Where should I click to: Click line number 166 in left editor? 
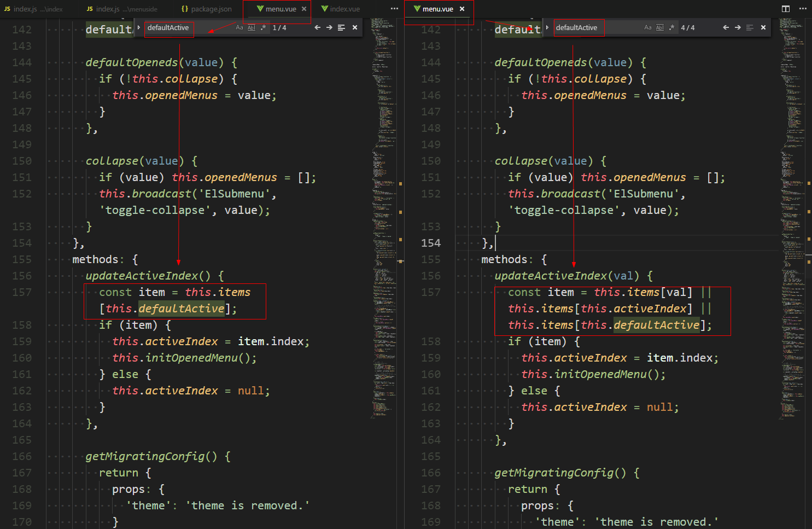pyautogui.click(x=22, y=456)
